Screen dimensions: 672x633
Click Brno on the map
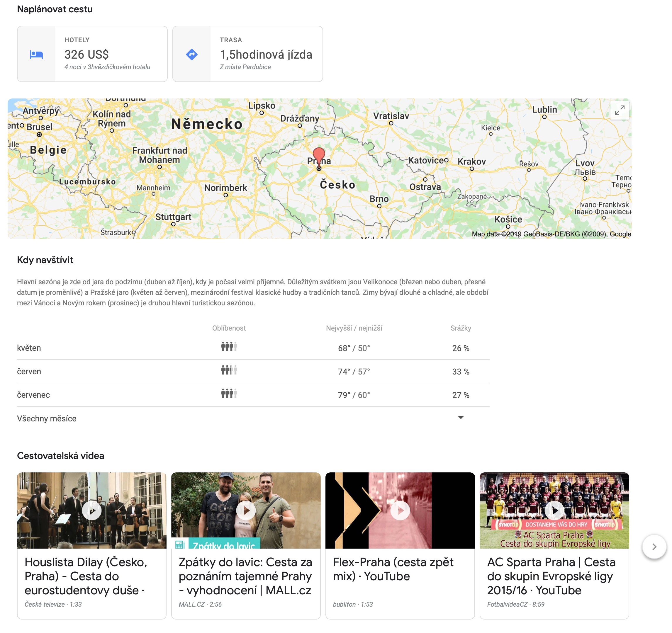click(x=379, y=199)
